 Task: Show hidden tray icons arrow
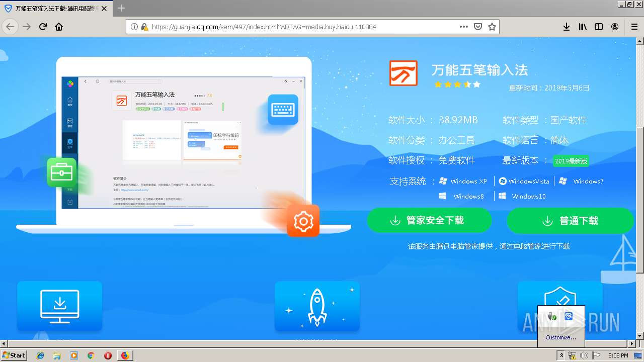click(562, 355)
